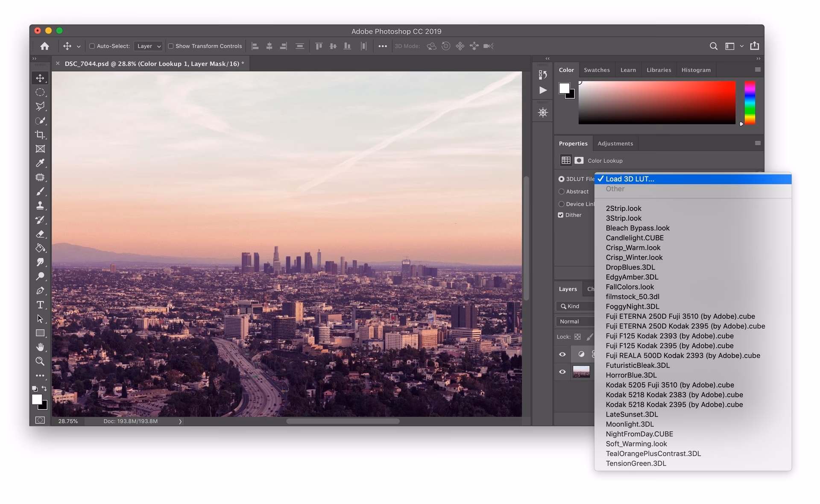This screenshot has width=820, height=504.
Task: Select the Brush tool
Action: point(41,191)
